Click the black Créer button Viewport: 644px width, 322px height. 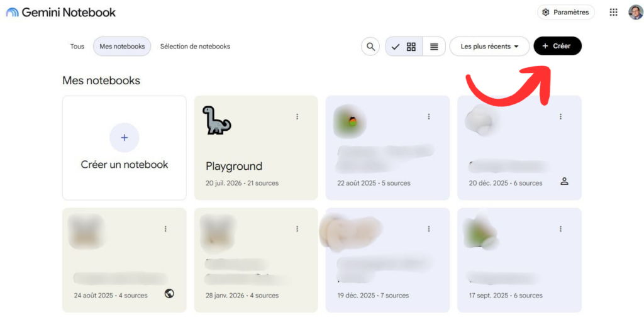[x=557, y=46]
